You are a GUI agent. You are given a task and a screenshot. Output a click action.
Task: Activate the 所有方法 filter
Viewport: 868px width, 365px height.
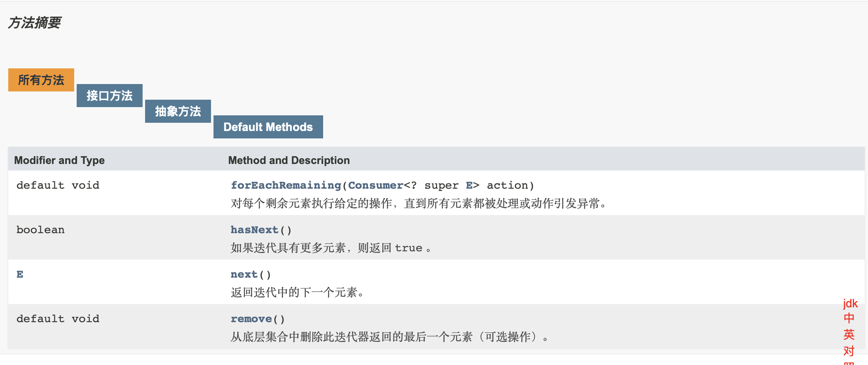40,79
